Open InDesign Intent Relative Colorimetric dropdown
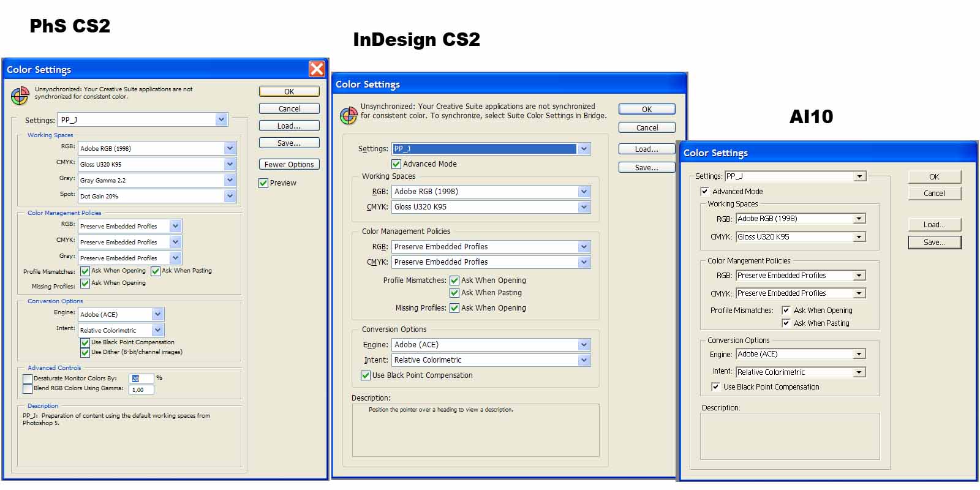 [491, 360]
